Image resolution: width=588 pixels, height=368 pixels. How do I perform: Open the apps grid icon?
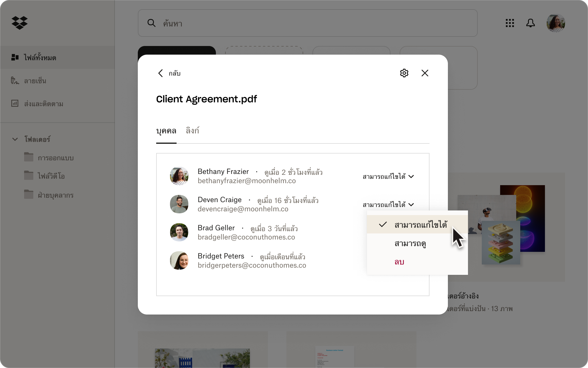(510, 23)
